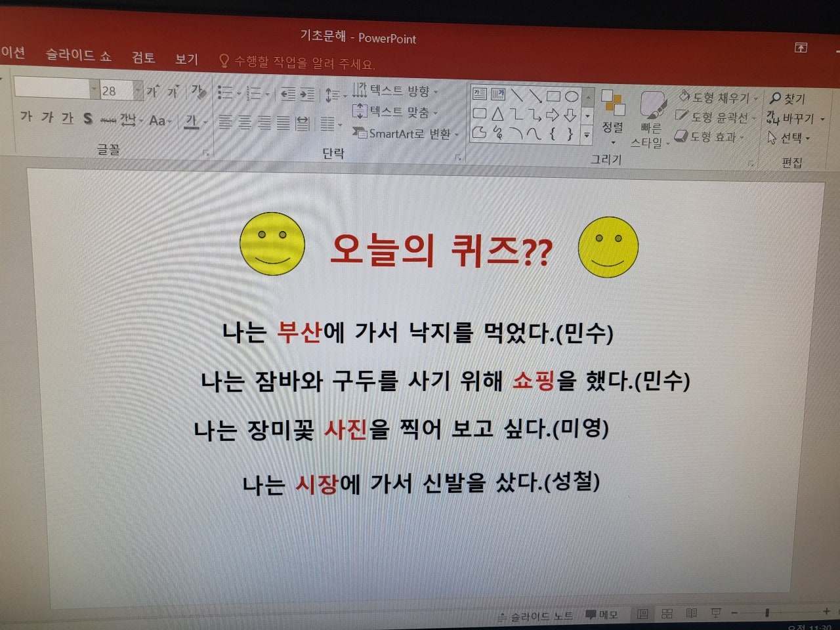Toggle bold formatting

point(26,118)
